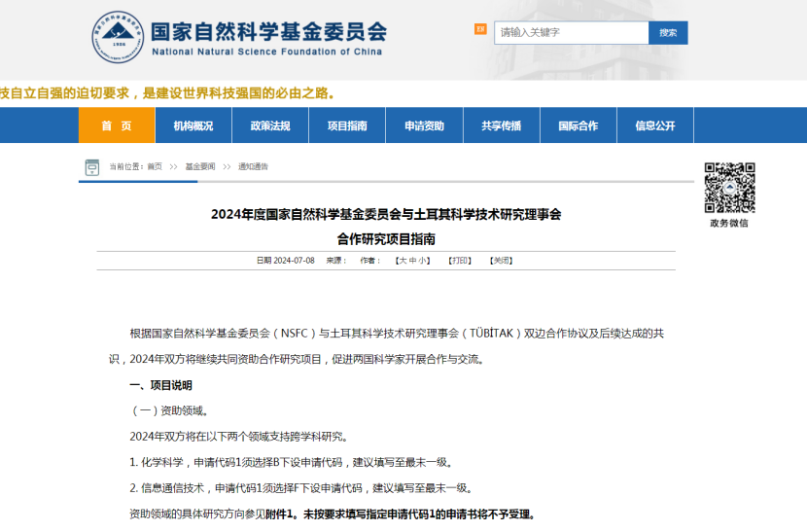
Task: Select the 共享传播 navigation item
Action: (x=501, y=125)
